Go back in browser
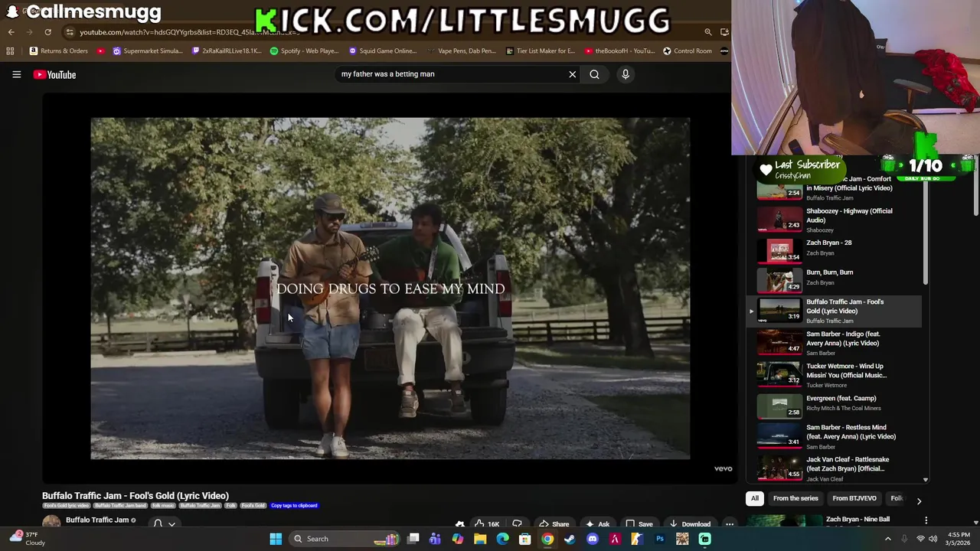The image size is (980, 551). click(x=11, y=32)
